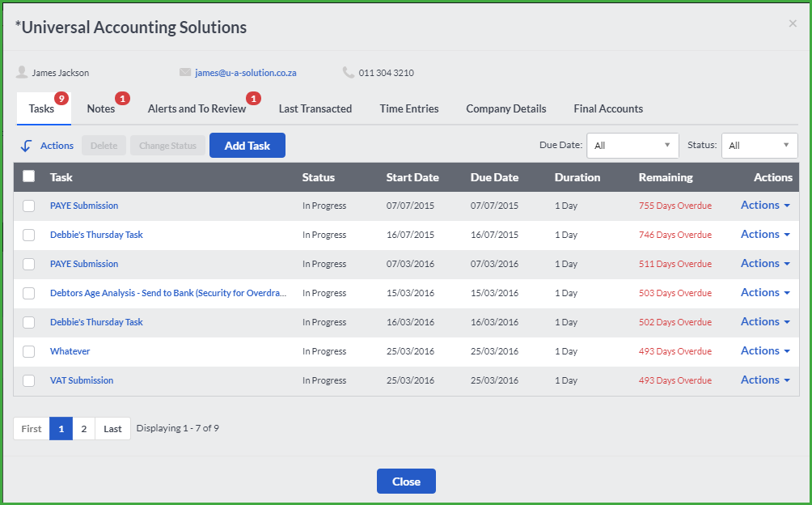Open the VAT Submission task link
The image size is (812, 505).
(x=82, y=380)
